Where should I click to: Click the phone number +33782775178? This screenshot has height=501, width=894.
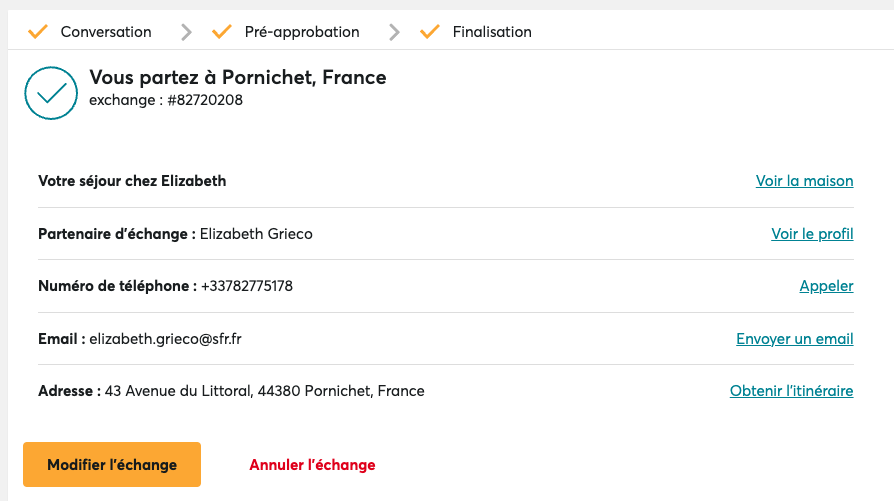(x=247, y=286)
